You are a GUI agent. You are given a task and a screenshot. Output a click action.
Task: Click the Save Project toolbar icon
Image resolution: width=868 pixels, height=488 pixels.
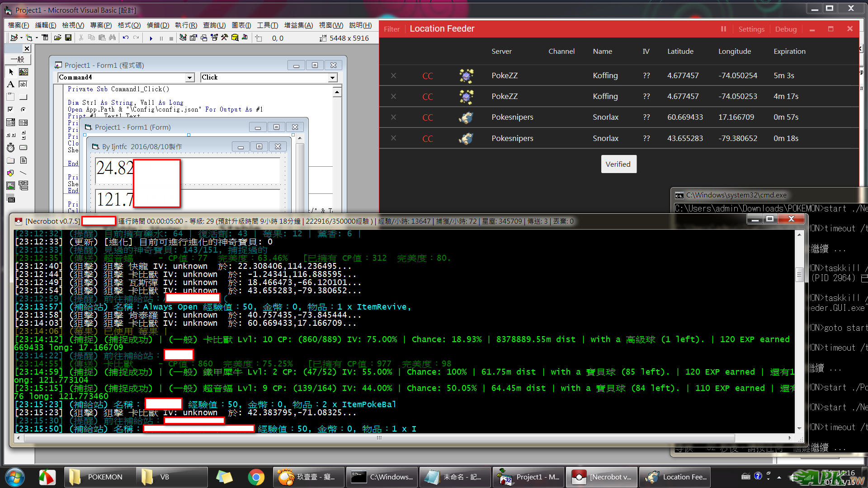(x=68, y=38)
